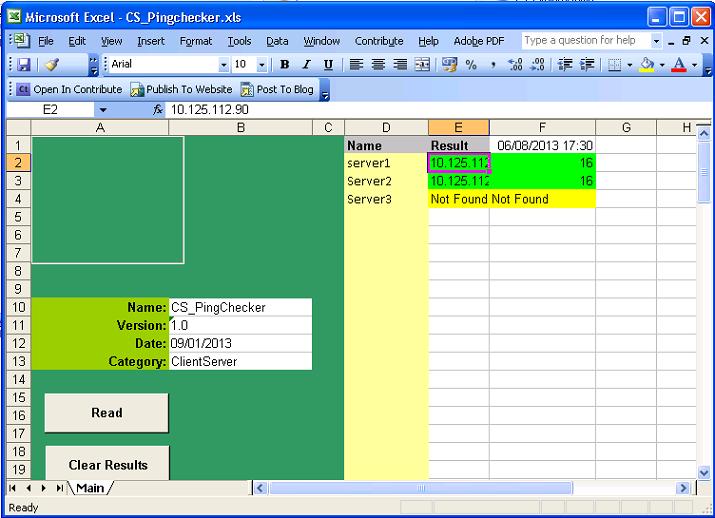Click Center alignment icon
This screenshot has height=518, width=715.
(x=378, y=64)
